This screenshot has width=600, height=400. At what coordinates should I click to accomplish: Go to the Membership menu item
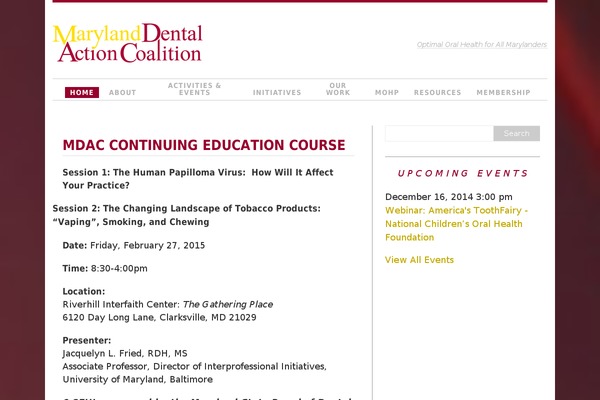[x=503, y=93]
